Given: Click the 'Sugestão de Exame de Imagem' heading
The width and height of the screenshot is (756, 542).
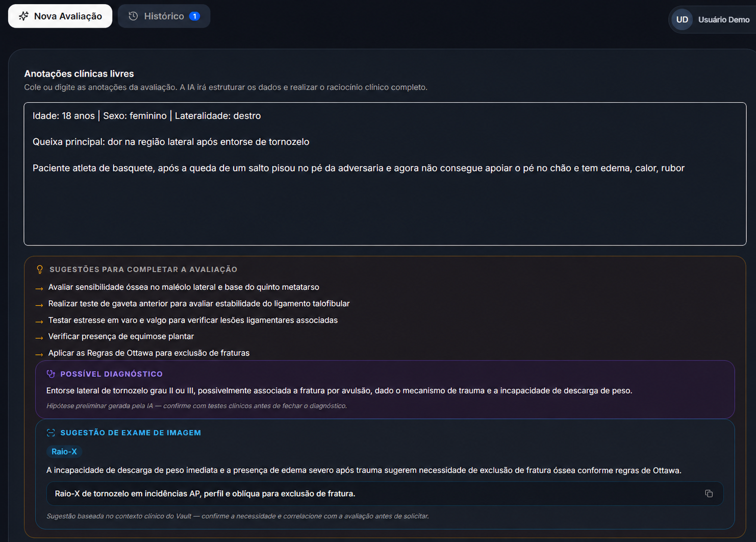Looking at the screenshot, I should tap(131, 433).
